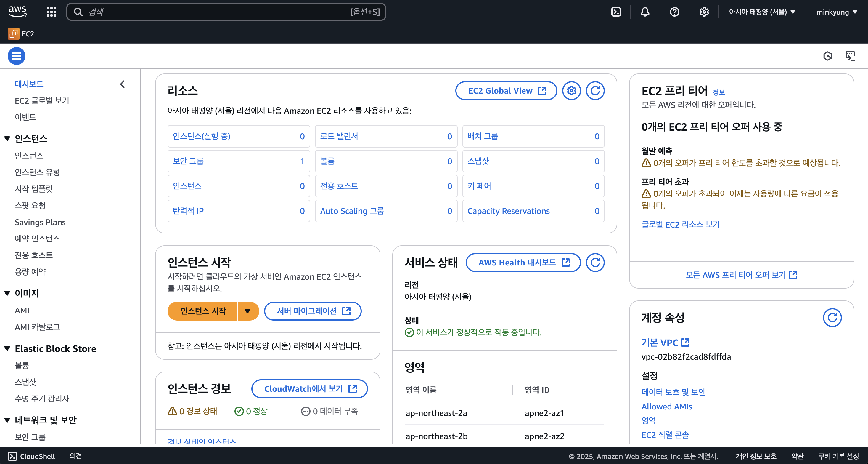Click 모든 AWS 프리 티어 오퍼 보기 link
The image size is (868, 464).
741,275
